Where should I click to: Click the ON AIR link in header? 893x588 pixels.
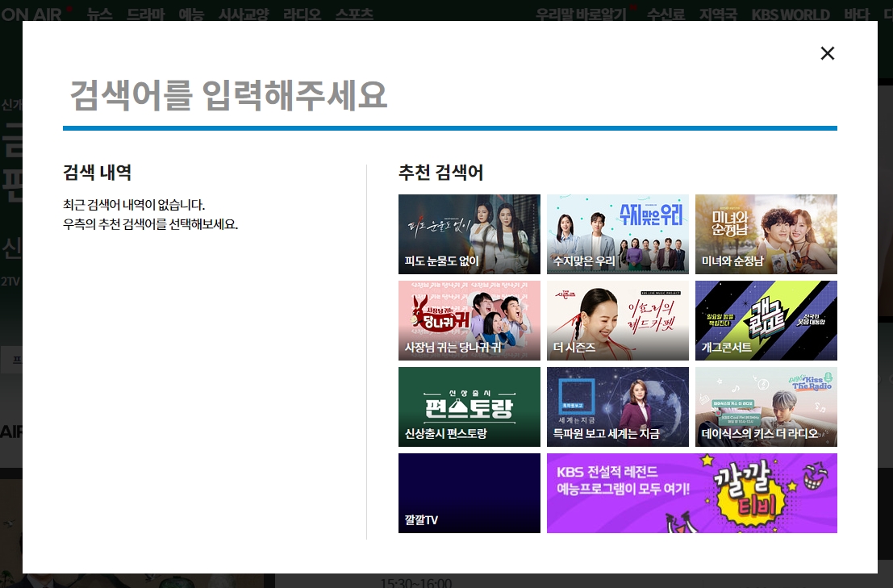point(31,14)
